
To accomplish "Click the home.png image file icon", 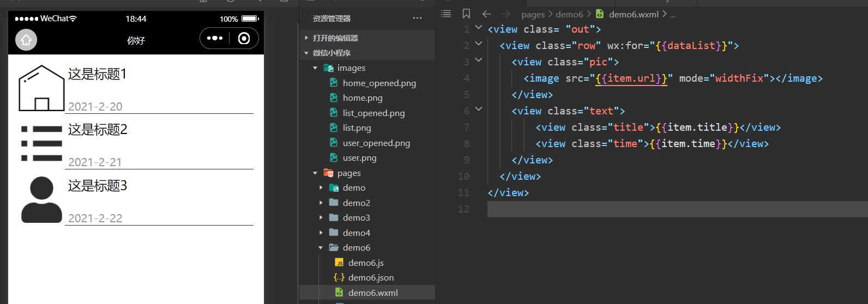I will (334, 98).
